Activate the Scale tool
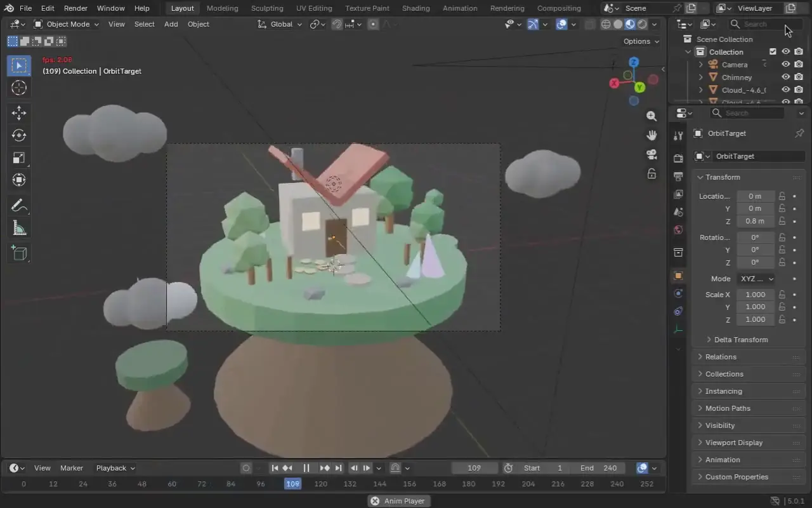Image resolution: width=812 pixels, height=508 pixels. click(19, 157)
